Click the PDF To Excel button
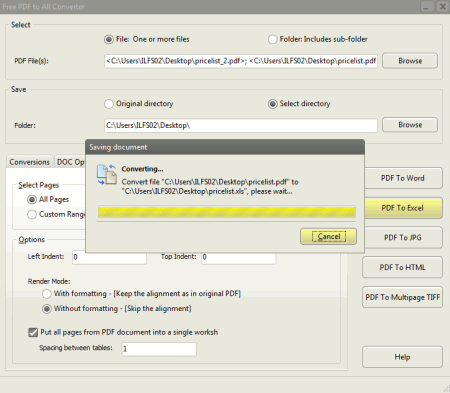The width and height of the screenshot is (450, 393). [x=402, y=208]
